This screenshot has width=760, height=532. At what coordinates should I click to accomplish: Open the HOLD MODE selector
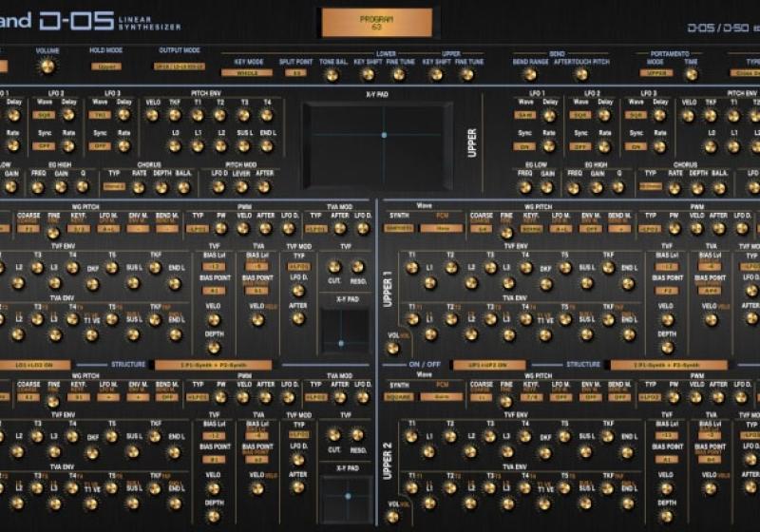pyautogui.click(x=106, y=66)
